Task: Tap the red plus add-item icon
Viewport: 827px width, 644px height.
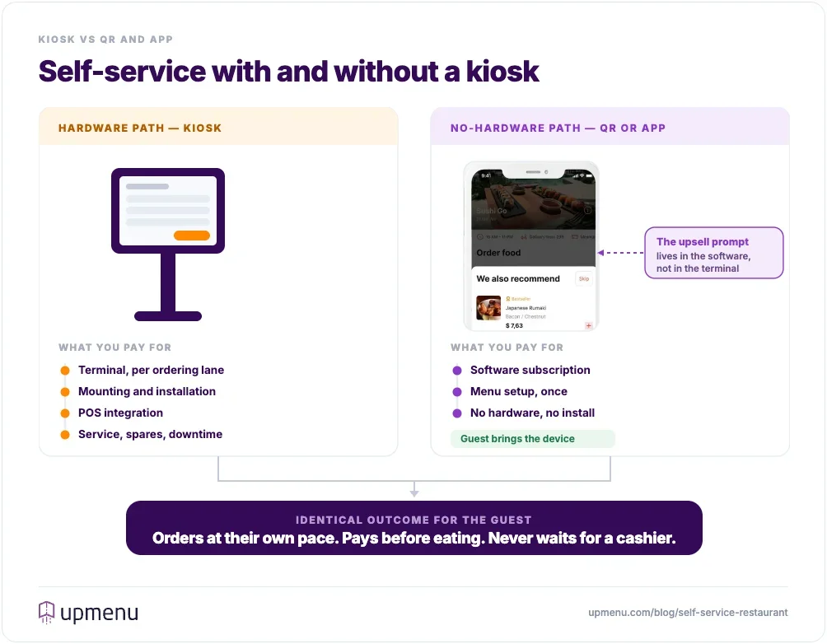Action: [589, 325]
